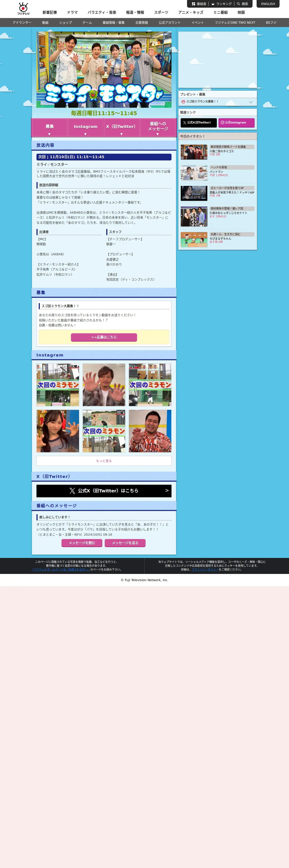Open the スポーツ menu
289x868 pixels.
(161, 12)
